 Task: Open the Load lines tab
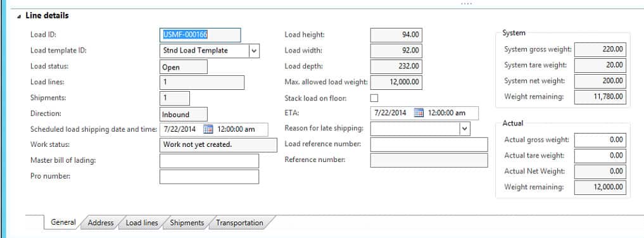pos(142,223)
